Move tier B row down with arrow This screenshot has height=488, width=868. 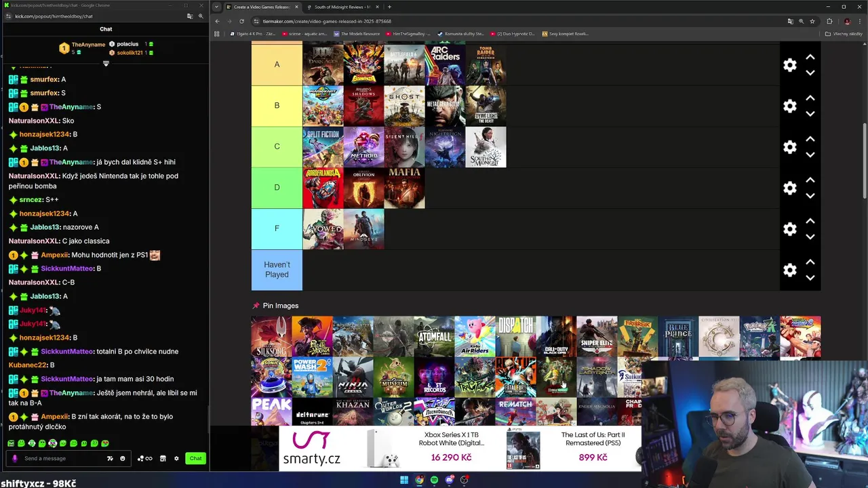pos(810,114)
